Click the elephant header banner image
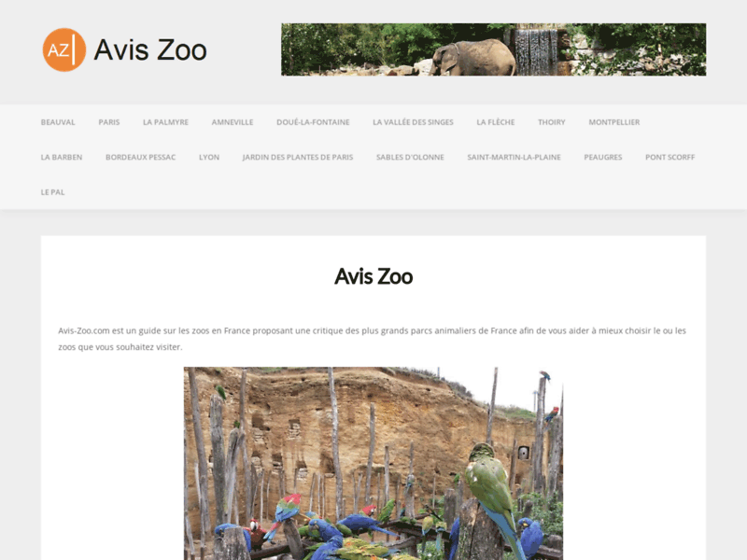The height and width of the screenshot is (560, 747). point(494,49)
